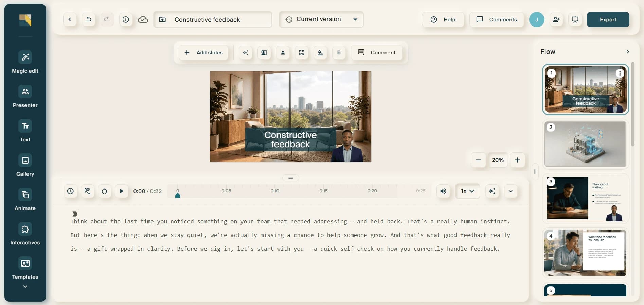This screenshot has width=644, height=305.
Task: Click the script marker icon above narration text
Action: tap(75, 214)
